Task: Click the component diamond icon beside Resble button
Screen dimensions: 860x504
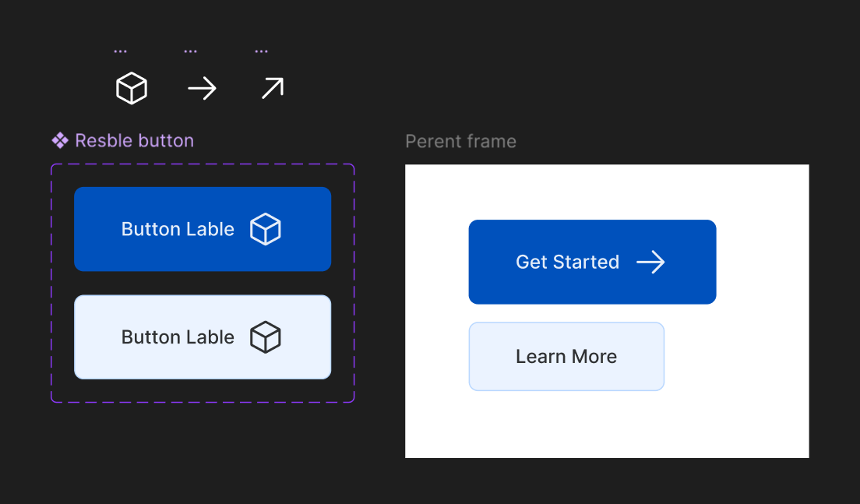Action: pos(60,140)
